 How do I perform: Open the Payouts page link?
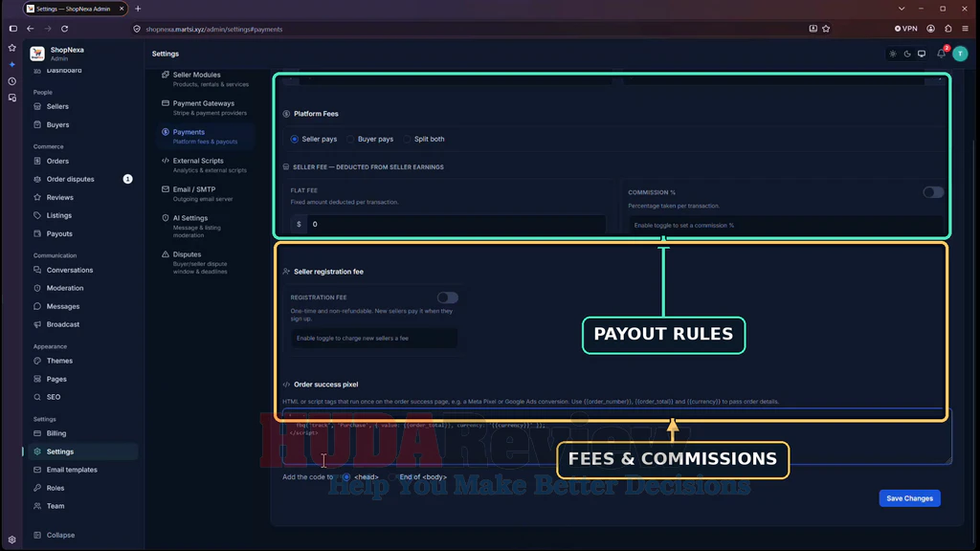59,233
